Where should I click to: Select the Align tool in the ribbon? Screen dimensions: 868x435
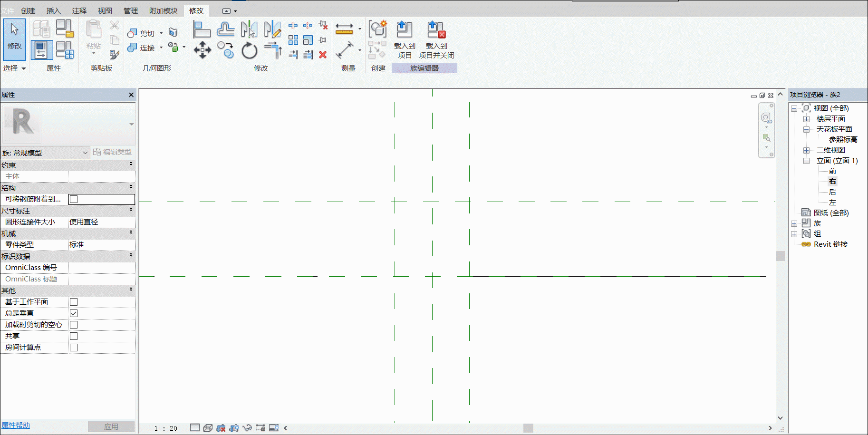(202, 29)
